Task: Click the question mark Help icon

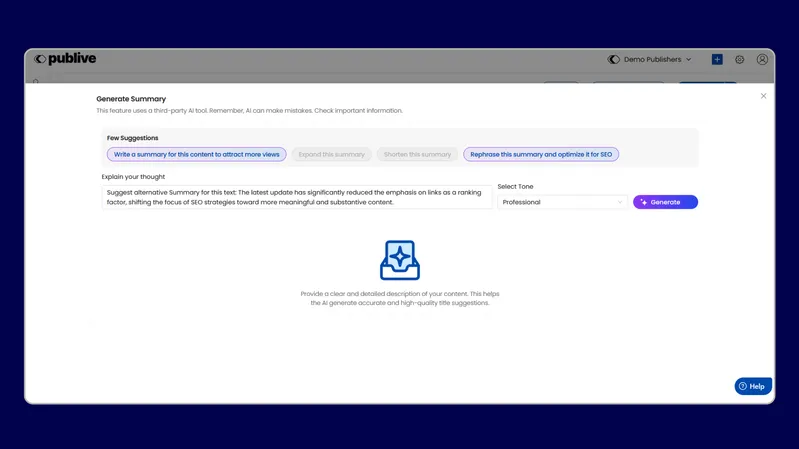Action: pos(743,386)
